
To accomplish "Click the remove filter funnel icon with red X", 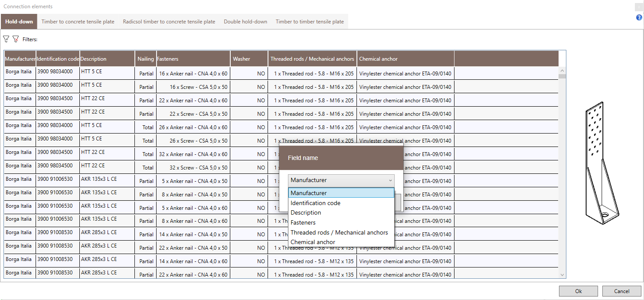I will (16, 39).
